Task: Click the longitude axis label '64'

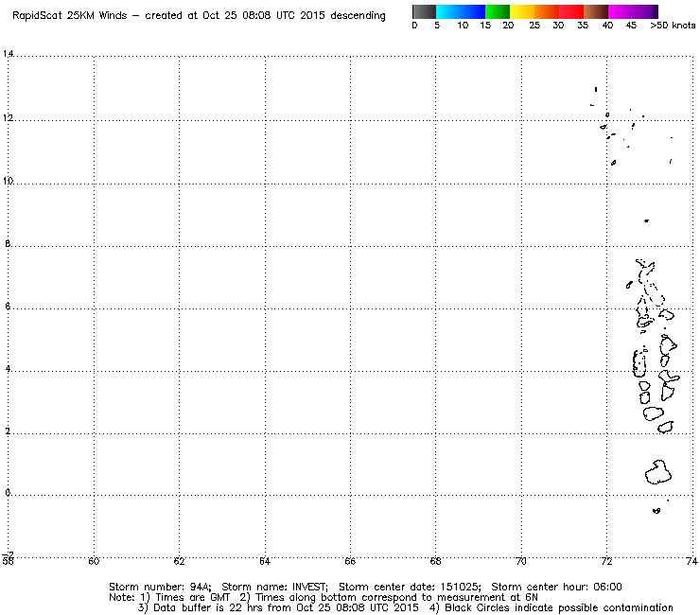Action: (265, 561)
